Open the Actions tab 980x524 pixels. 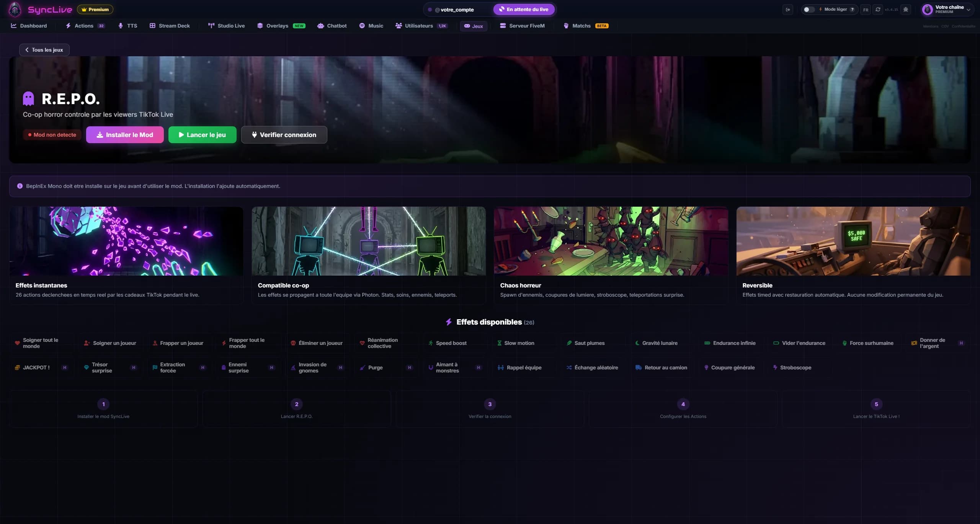coord(85,26)
